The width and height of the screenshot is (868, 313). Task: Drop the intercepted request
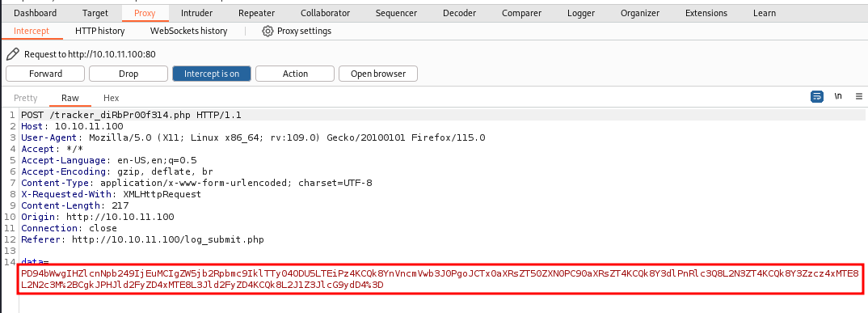click(129, 74)
